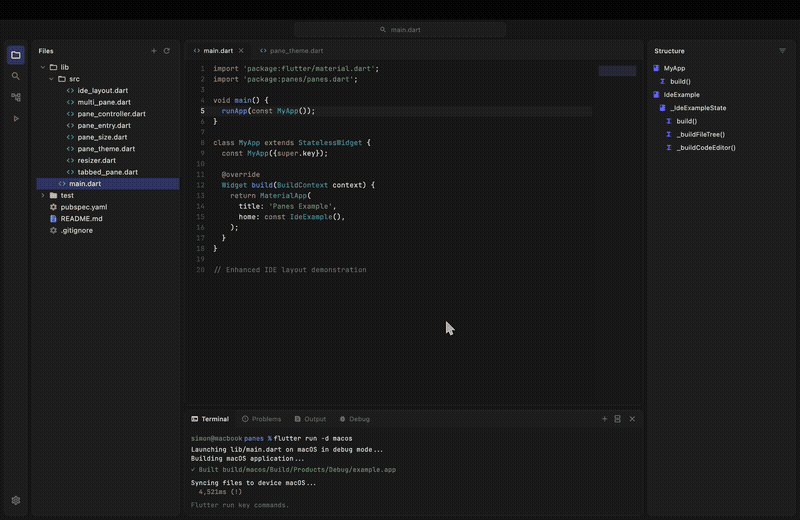
Task: Switch to pane_theme.dart editor tab
Action: point(291,51)
